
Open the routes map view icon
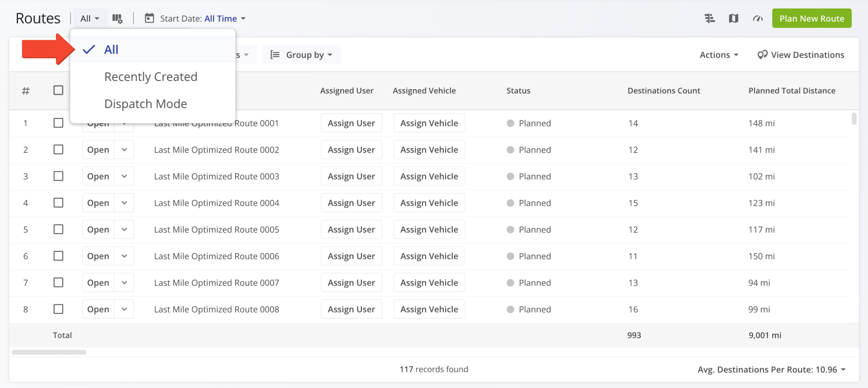coord(733,19)
